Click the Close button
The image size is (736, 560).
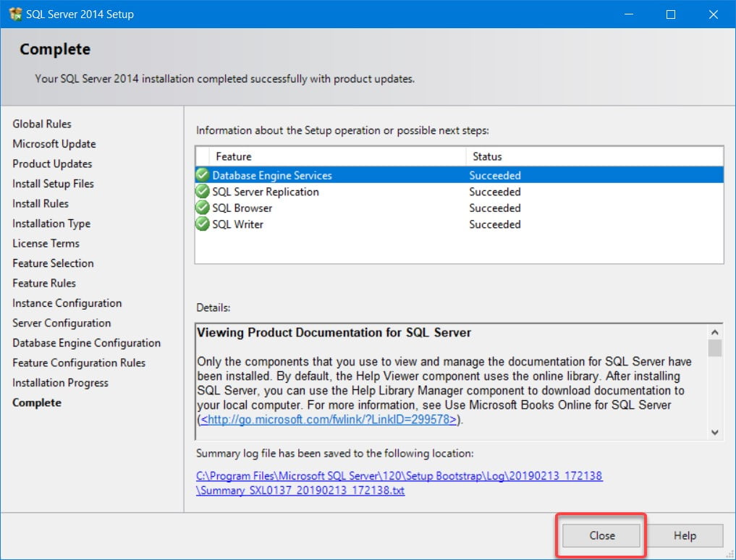(x=601, y=535)
